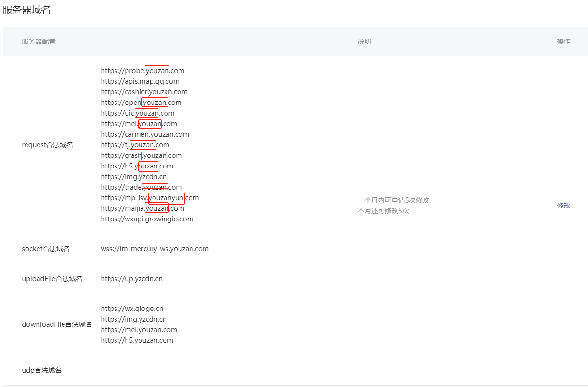Select the 本月还可修改5次 note
Image resolution: width=588 pixels, height=387 pixels.
(x=383, y=211)
